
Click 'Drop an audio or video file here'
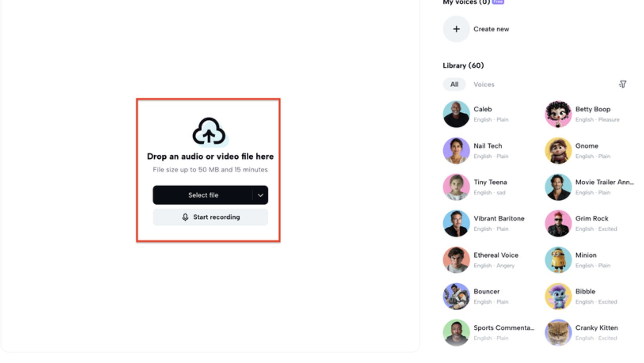(x=210, y=156)
